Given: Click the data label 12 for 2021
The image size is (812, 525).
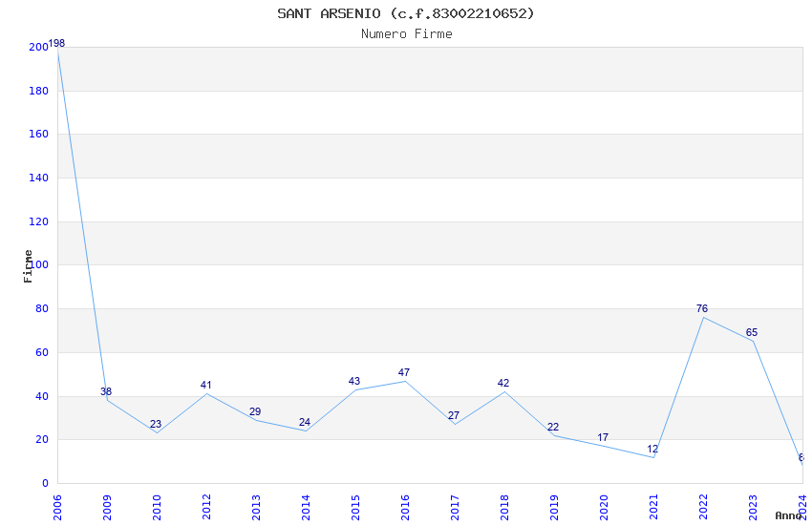Looking at the screenshot, I should pyautogui.click(x=652, y=449).
